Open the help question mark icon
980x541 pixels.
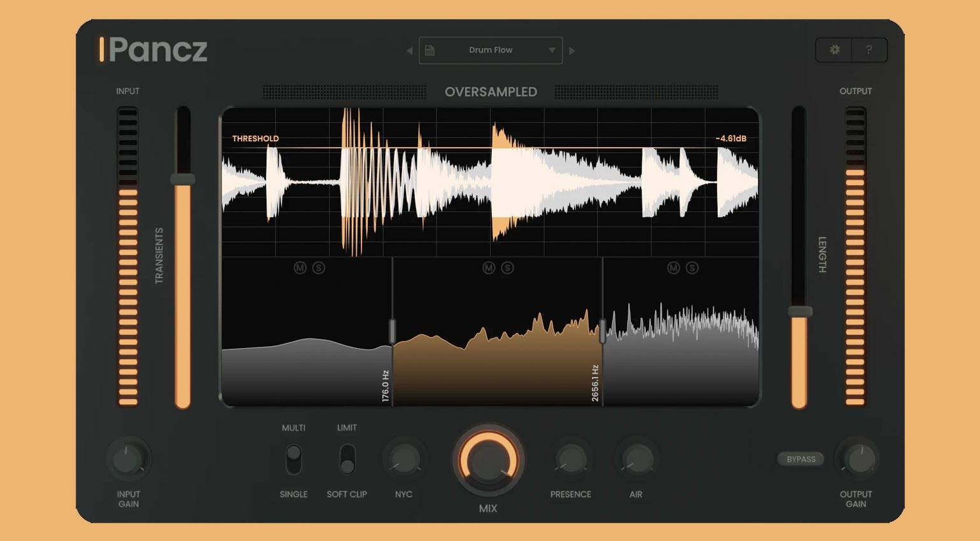[x=869, y=50]
